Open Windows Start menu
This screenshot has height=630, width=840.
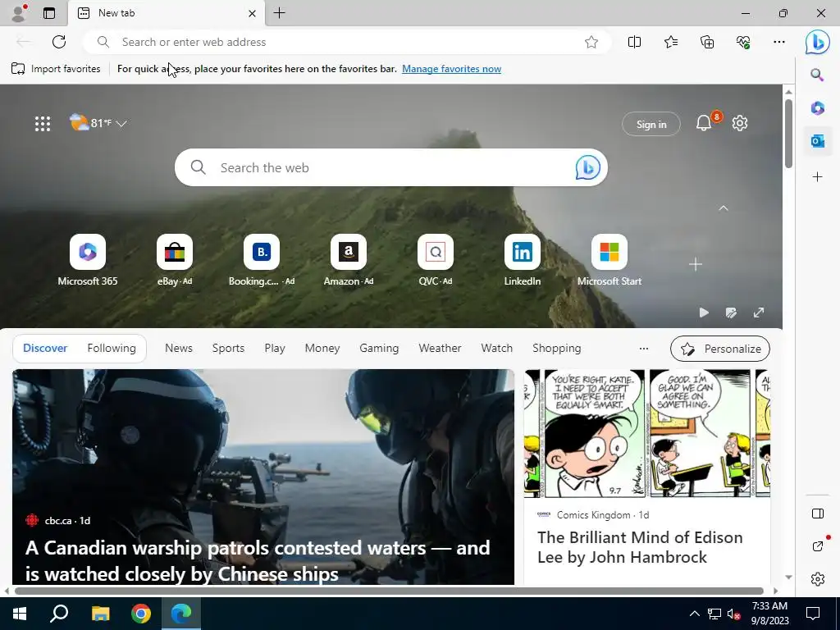20,614
